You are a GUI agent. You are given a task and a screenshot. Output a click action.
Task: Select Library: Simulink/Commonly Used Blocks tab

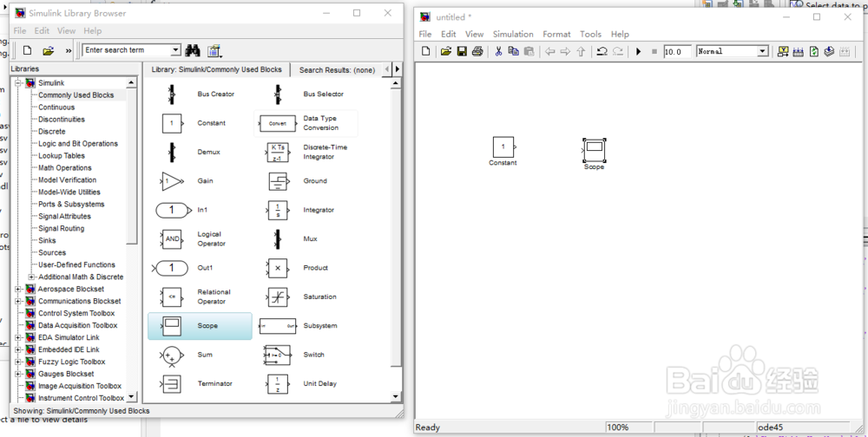tap(216, 69)
